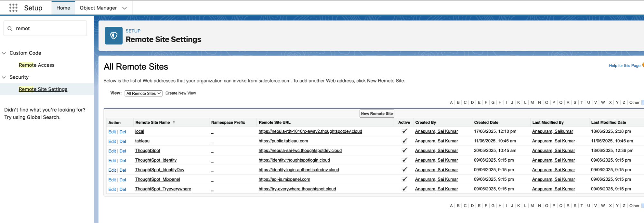Click the New Remote Site button

(377, 114)
